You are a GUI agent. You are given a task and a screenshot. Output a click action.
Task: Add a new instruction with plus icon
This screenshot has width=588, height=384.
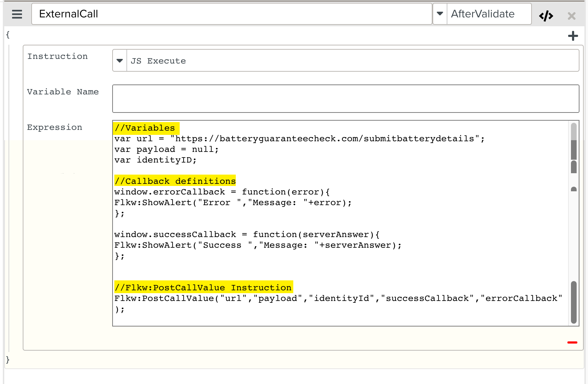[573, 36]
